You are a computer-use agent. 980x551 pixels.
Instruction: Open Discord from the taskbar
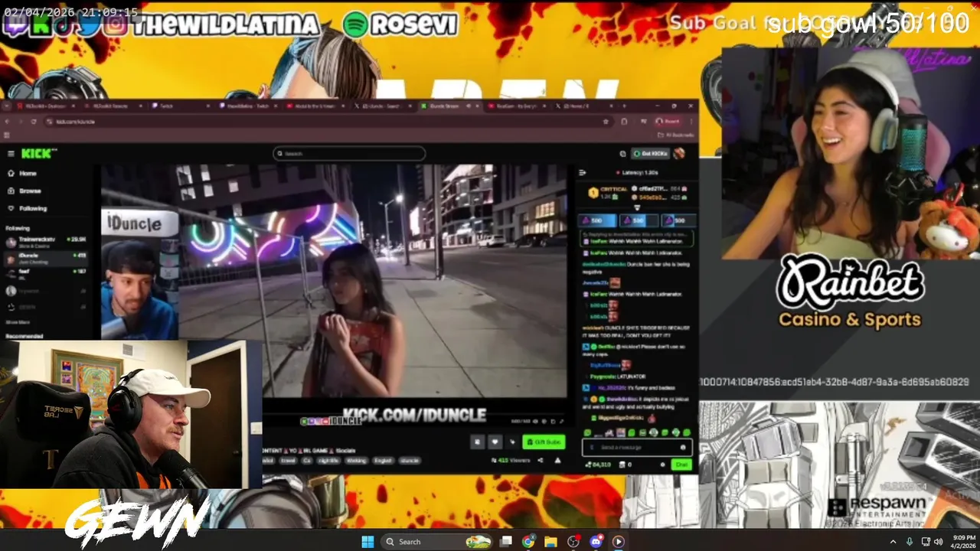coord(596,542)
